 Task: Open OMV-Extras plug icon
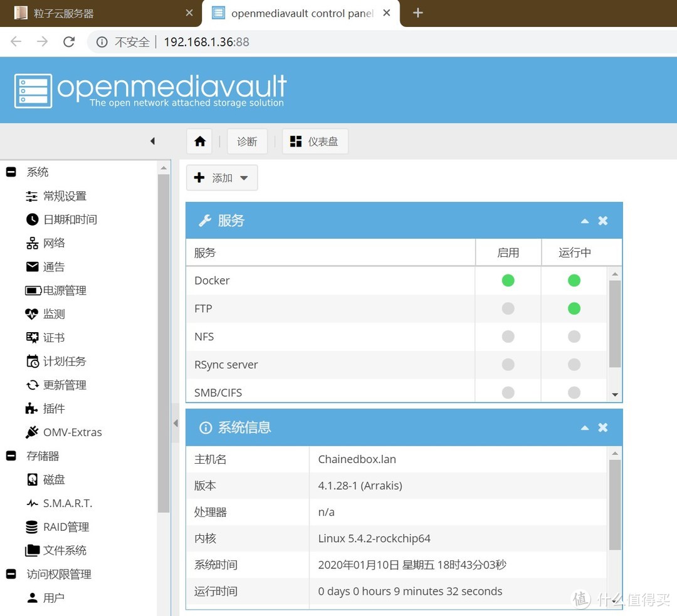[31, 432]
